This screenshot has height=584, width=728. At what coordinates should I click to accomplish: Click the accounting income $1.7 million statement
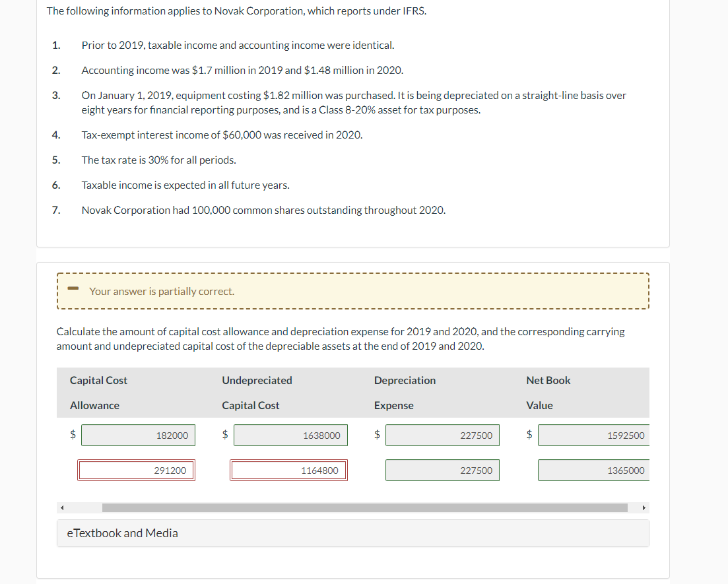pyautogui.click(x=242, y=70)
